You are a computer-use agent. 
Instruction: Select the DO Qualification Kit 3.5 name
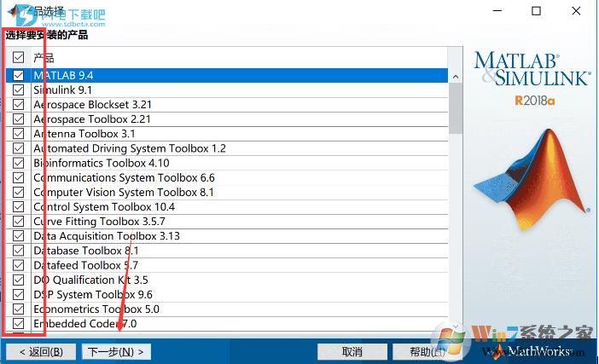[x=91, y=280]
